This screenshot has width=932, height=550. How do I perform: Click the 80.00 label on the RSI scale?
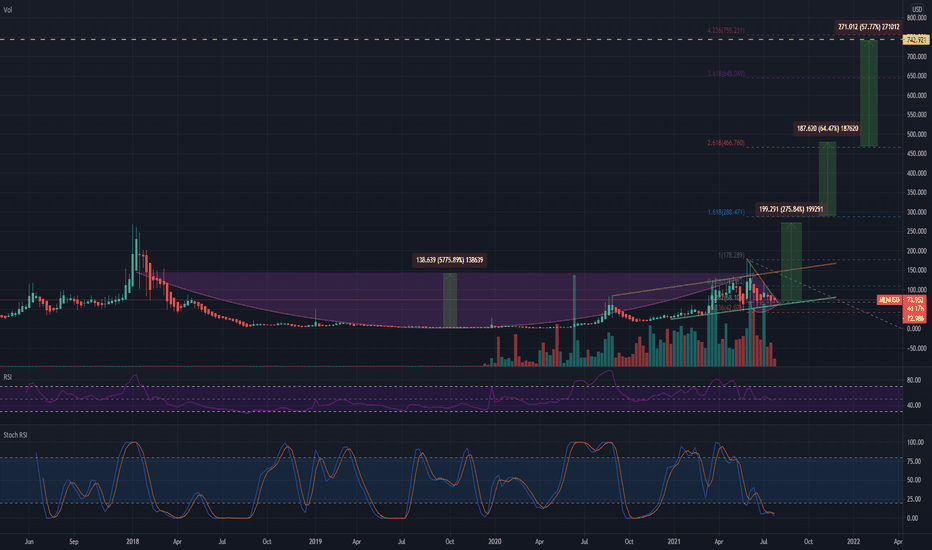point(914,380)
